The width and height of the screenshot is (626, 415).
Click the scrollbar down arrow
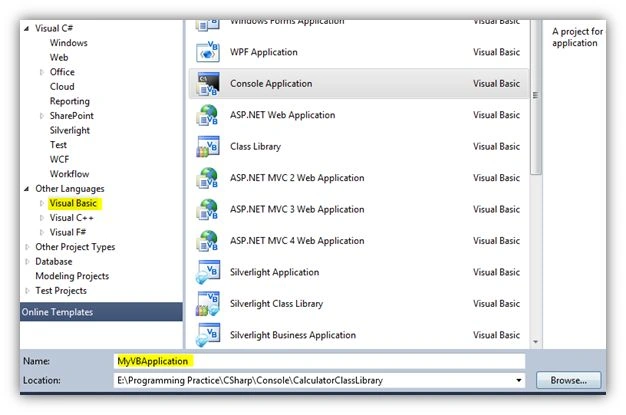tap(535, 342)
